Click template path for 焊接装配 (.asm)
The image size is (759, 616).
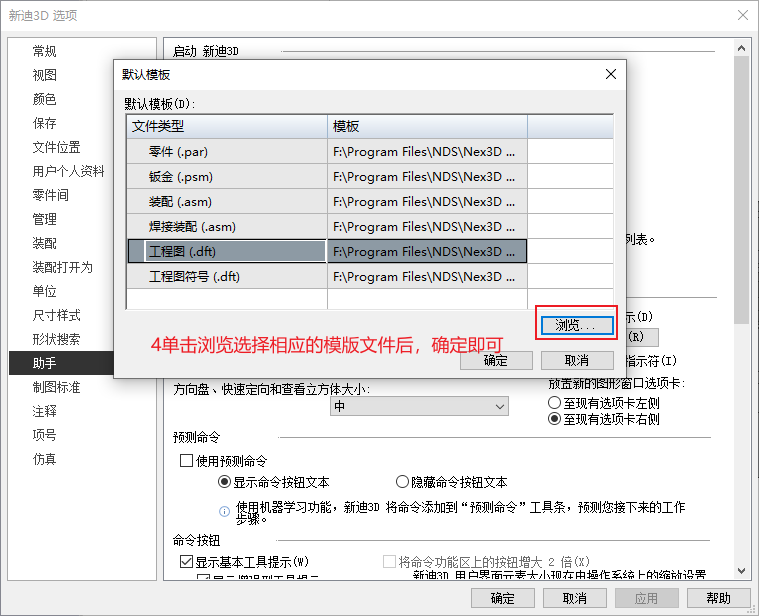[x=427, y=226]
